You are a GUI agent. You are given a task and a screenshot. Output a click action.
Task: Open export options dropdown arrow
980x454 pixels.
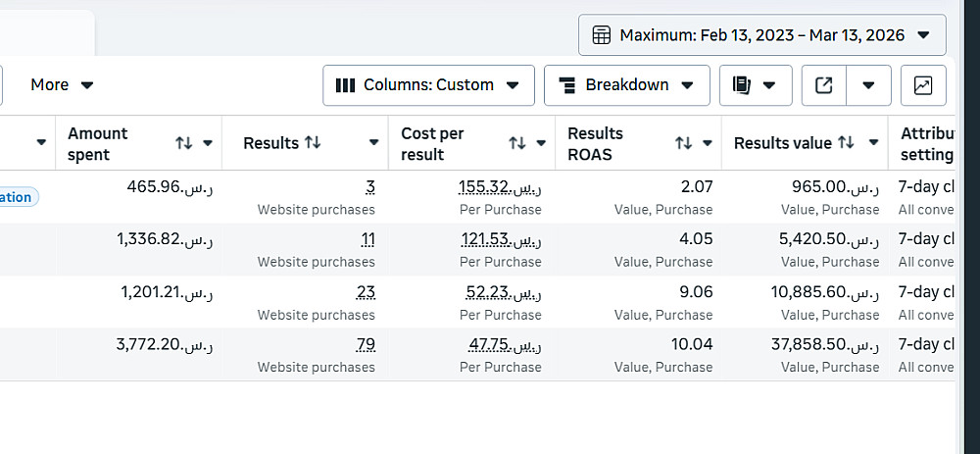pyautogui.click(x=868, y=85)
